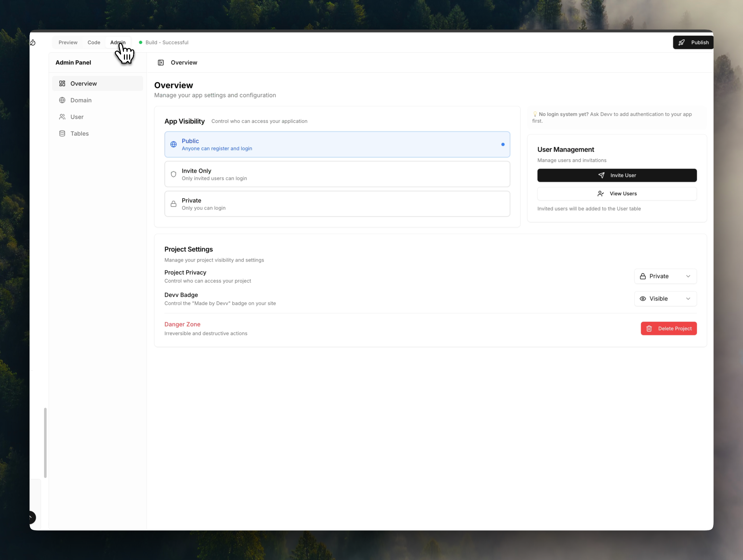
Task: Click the rocket icon on Publish button
Action: point(682,42)
